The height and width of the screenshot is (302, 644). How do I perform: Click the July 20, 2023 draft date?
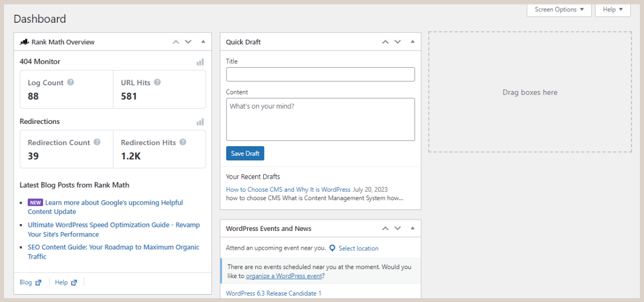click(x=370, y=189)
